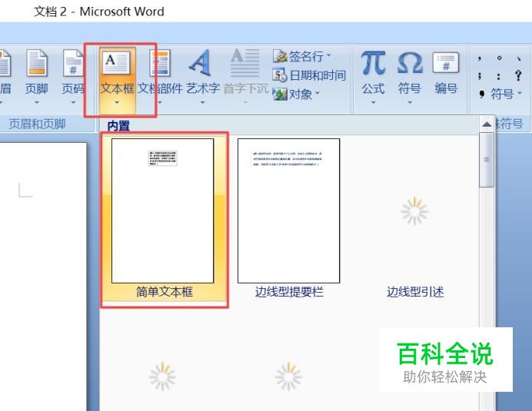Click the 符号 omega symbol icon
Screen dimensions: 532x411
coord(410,63)
